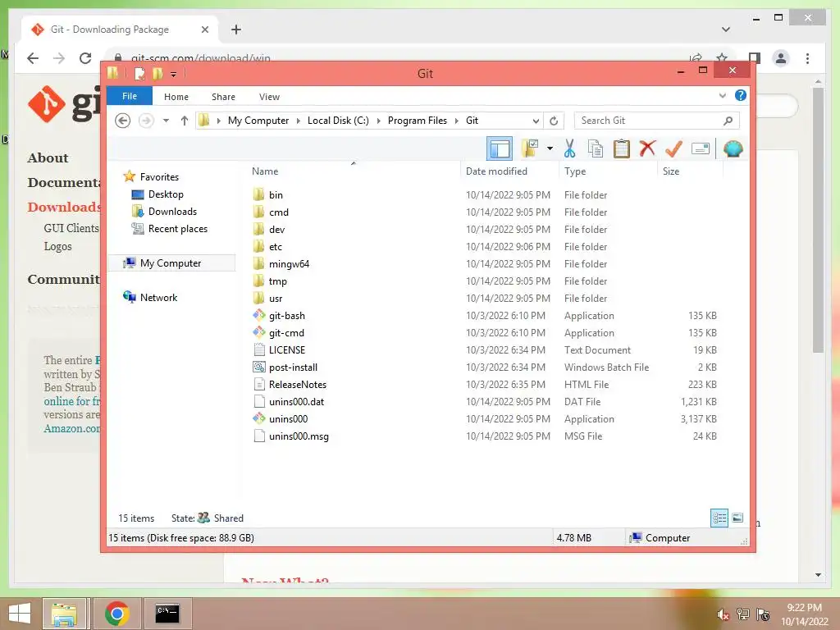
Task: Select Downloads in navigation pane
Action: [x=172, y=211]
